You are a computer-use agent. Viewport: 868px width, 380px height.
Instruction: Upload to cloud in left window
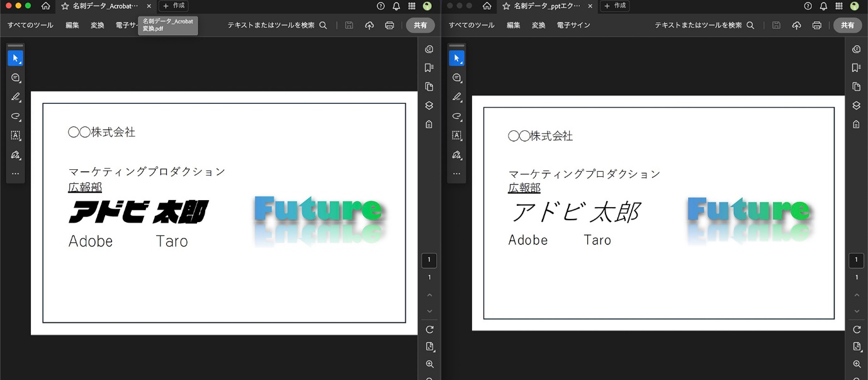369,25
